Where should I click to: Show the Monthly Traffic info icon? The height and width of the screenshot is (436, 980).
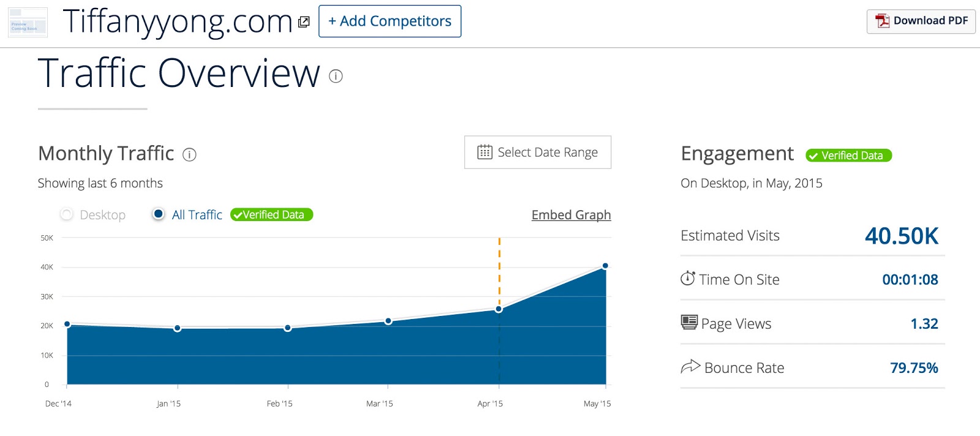pos(189,155)
